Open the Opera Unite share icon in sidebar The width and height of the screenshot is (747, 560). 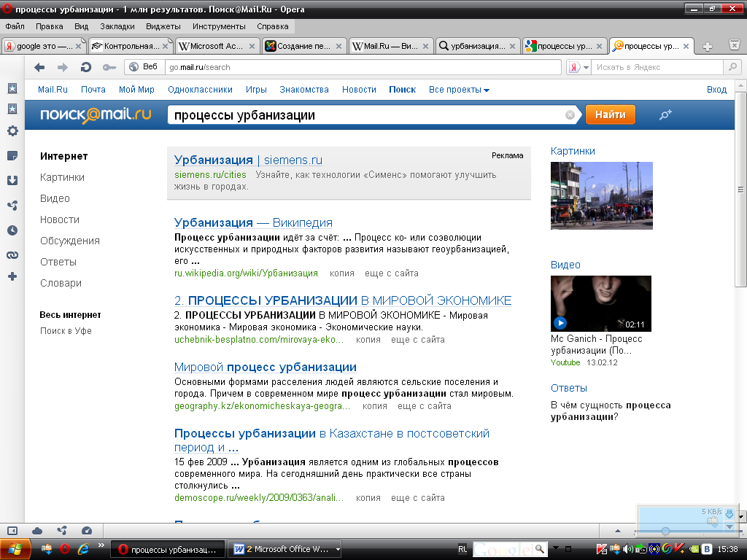12,205
